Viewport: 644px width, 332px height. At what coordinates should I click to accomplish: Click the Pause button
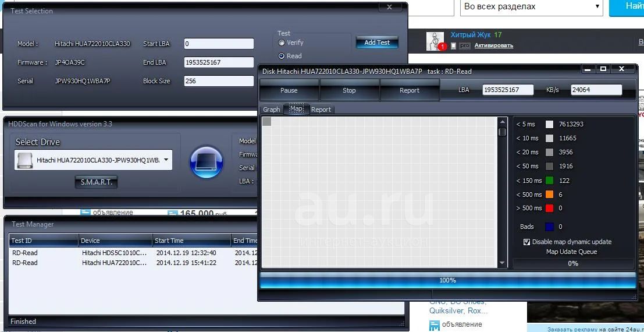click(289, 90)
